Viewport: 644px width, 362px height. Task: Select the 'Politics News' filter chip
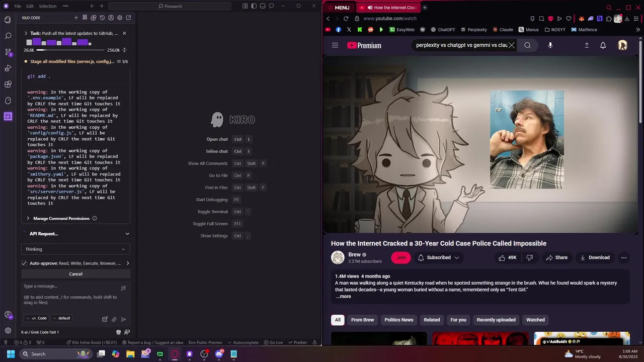tap(398, 320)
